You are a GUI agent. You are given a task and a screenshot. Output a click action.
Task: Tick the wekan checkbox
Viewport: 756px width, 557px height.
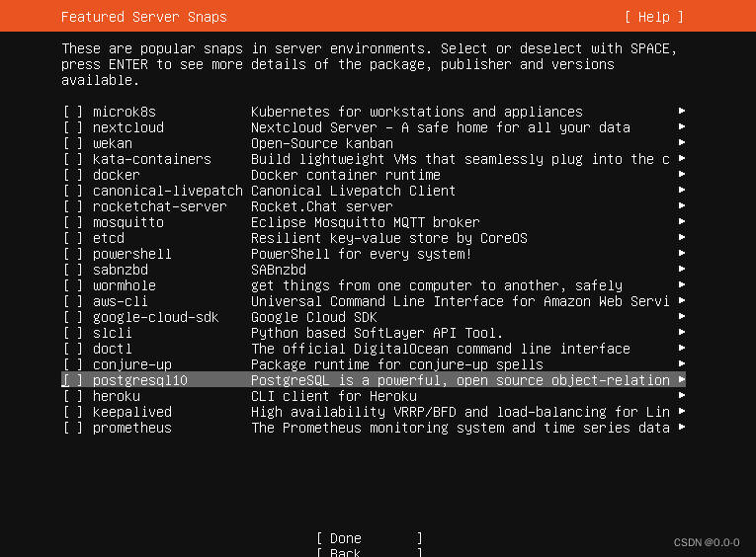coord(73,143)
